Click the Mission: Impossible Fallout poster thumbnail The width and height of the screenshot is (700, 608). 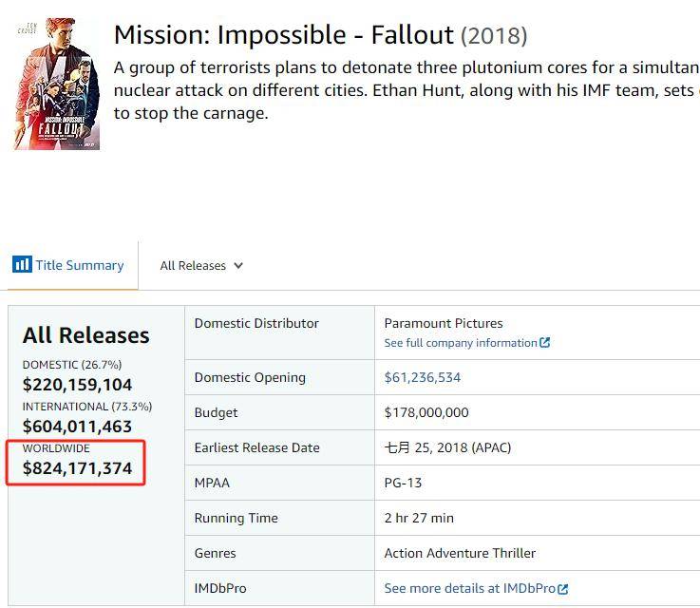(x=57, y=84)
